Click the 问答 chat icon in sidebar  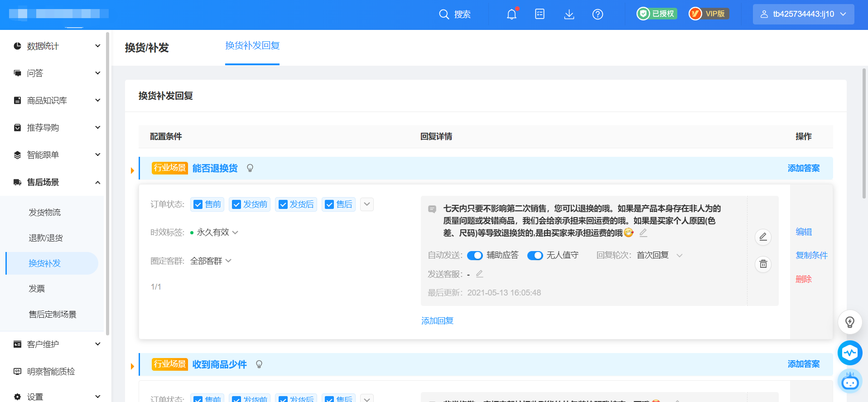[x=18, y=73]
